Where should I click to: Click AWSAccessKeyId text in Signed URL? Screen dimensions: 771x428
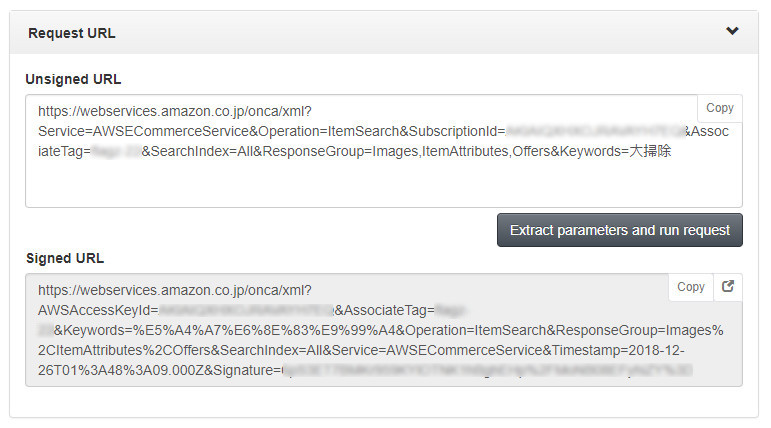(x=95, y=310)
